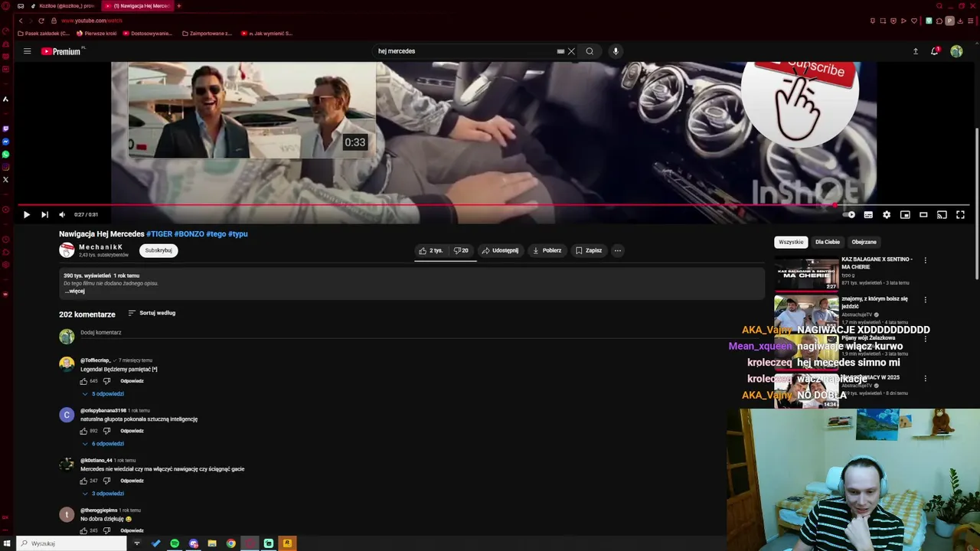The width and height of the screenshot is (980, 551).
Task: Like the video with 2 tys. thumbs up
Action: [430, 250]
